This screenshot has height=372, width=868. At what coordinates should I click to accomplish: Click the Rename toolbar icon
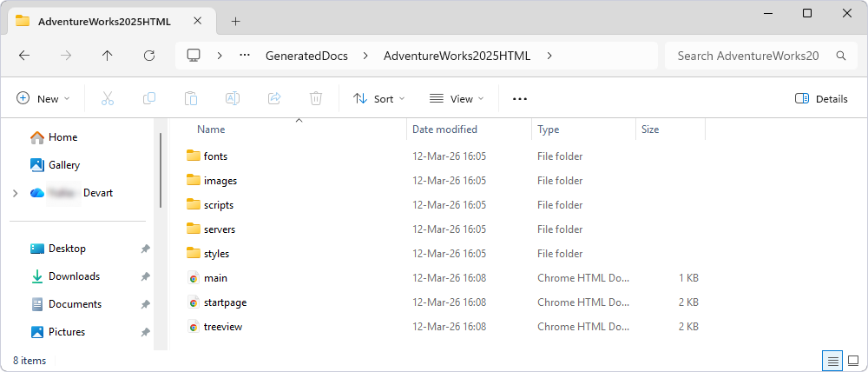pyautogui.click(x=233, y=99)
